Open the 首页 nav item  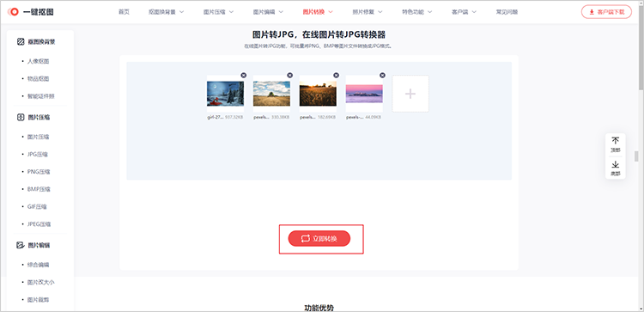[124, 12]
